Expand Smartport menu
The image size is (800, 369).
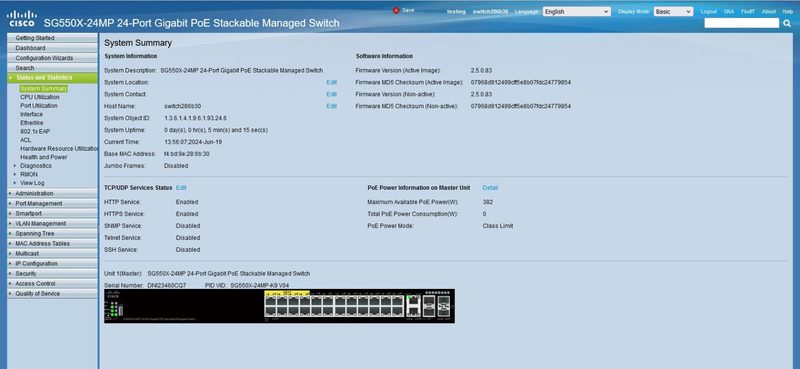52,213
